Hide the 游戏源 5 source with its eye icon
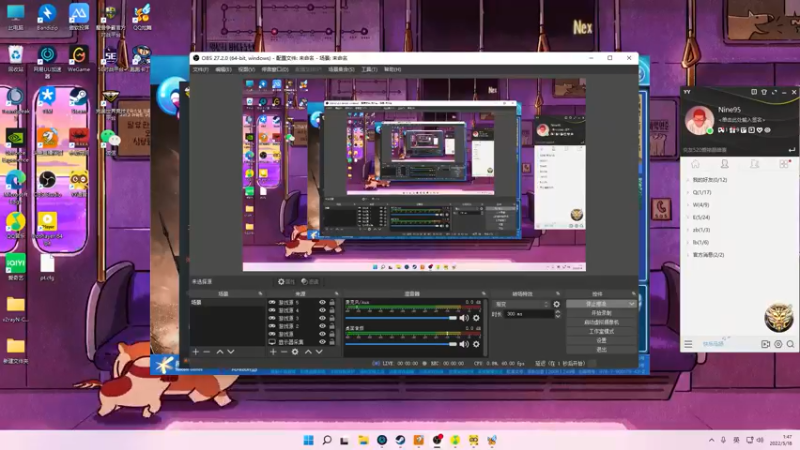 (322, 302)
